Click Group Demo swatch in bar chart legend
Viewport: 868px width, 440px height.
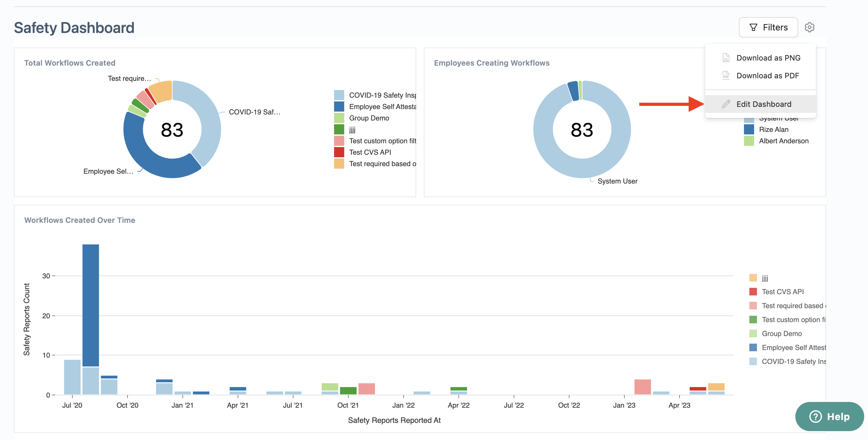(x=753, y=333)
